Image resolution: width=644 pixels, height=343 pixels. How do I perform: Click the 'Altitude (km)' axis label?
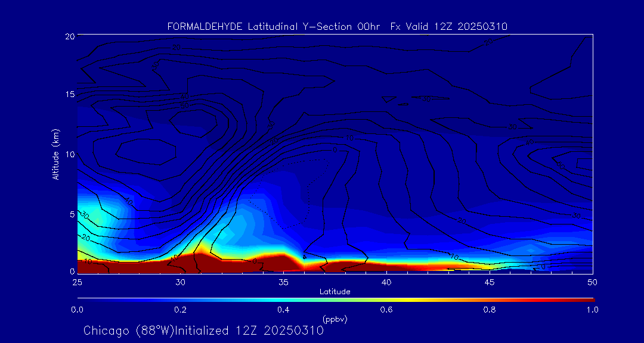point(55,154)
